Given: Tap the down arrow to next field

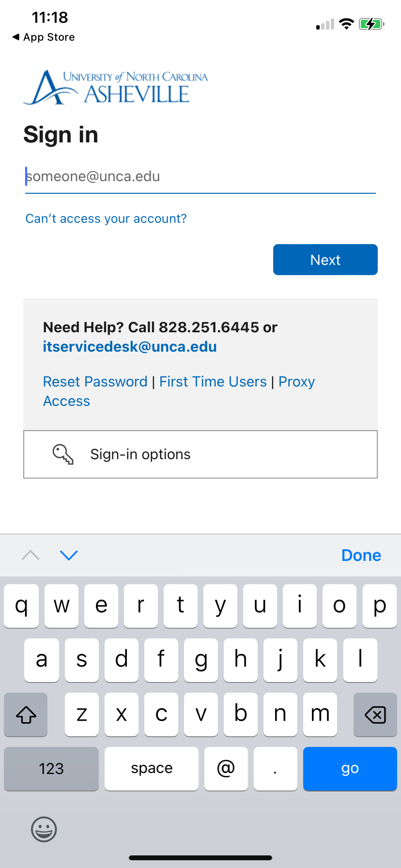Looking at the screenshot, I should point(69,555).
